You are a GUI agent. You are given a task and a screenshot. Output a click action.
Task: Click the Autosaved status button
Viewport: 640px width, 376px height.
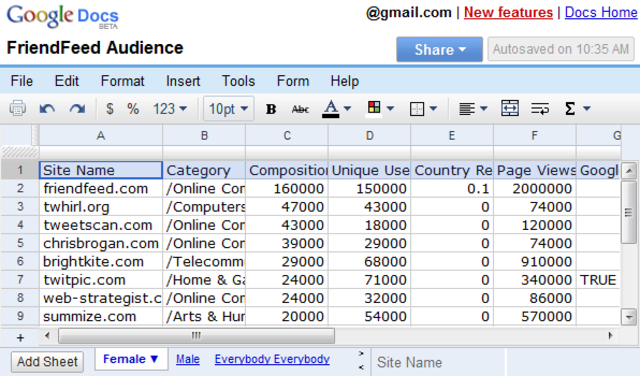click(x=561, y=49)
